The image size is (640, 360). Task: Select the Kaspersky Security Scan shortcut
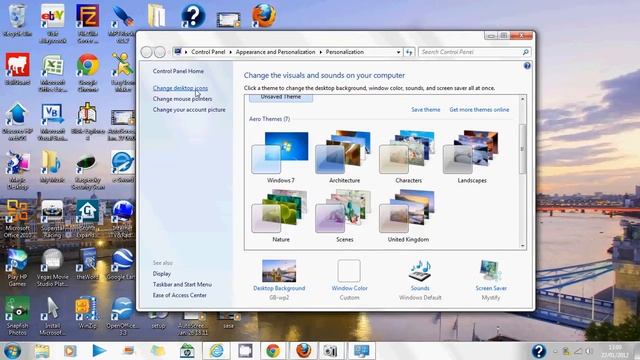pyautogui.click(x=87, y=171)
